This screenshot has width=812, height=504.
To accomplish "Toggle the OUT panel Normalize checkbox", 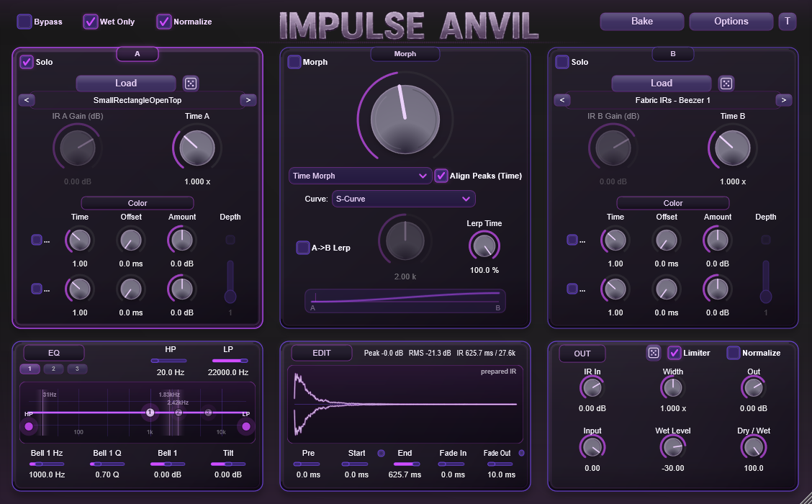I will tap(734, 353).
